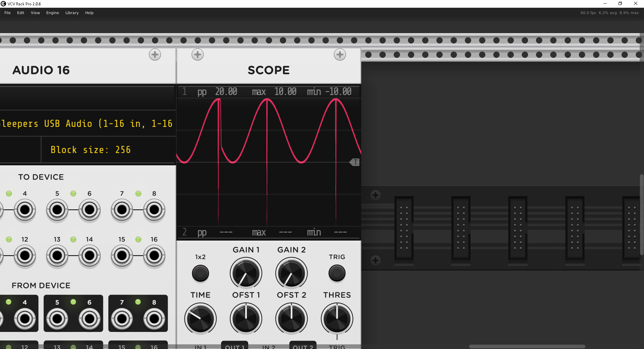
Task: Click TO DEVICE input jack 16
Action: click(154, 256)
